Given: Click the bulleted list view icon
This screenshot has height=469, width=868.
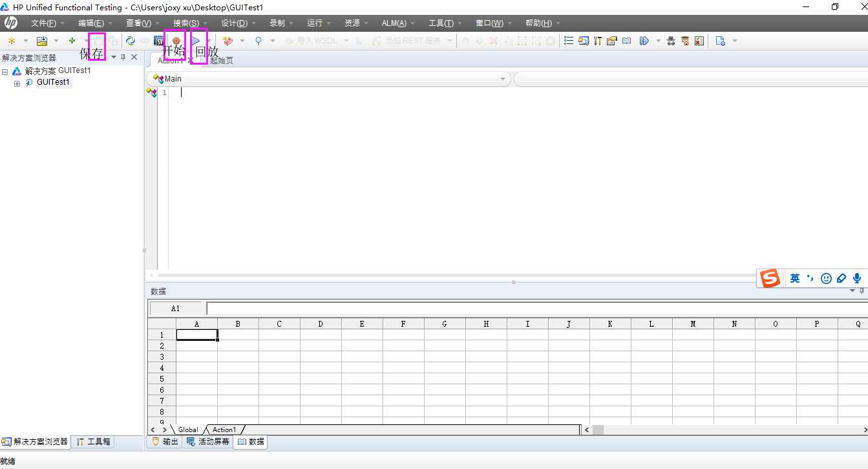Looking at the screenshot, I should pyautogui.click(x=569, y=41).
